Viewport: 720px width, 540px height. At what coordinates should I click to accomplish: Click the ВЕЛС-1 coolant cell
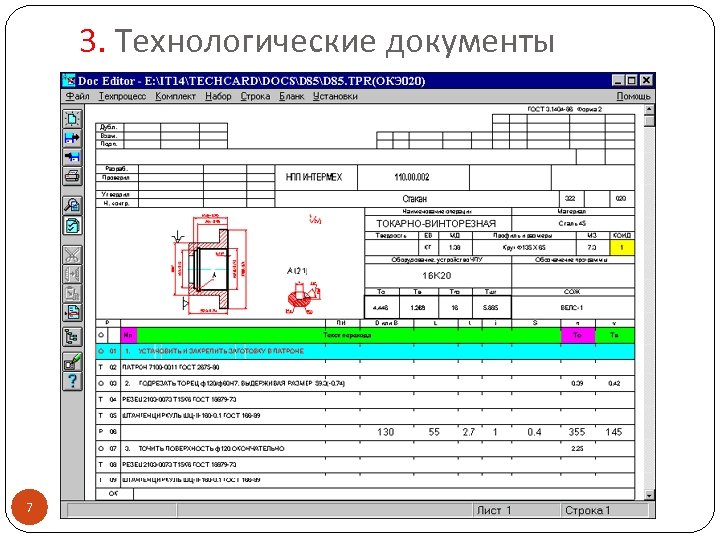pos(573,308)
